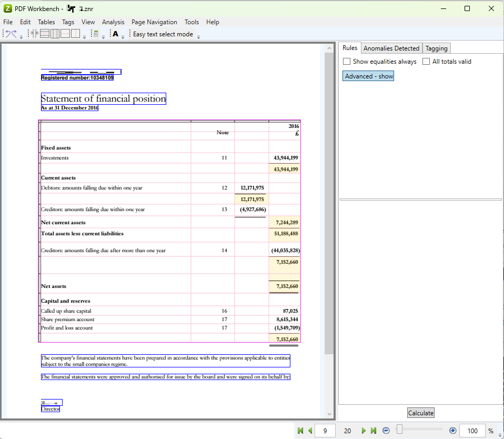Click the calculator icon in toolbar
The width and height of the screenshot is (504, 439).
pos(95,34)
